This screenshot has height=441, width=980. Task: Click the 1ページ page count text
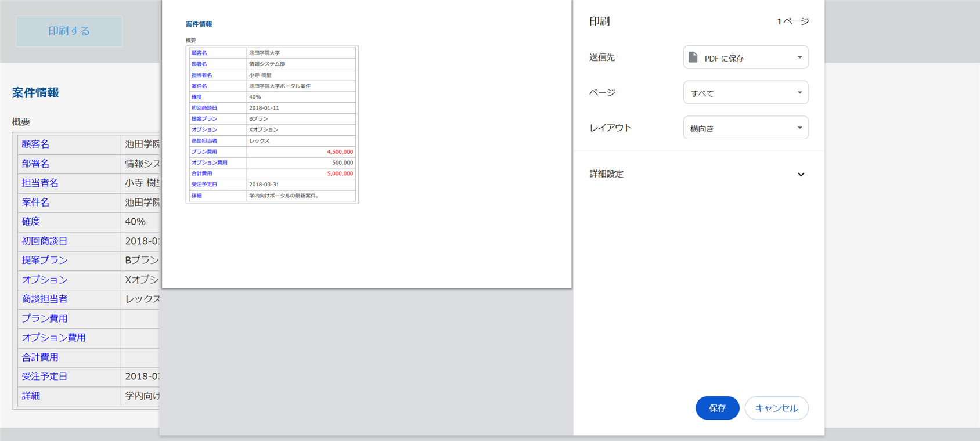click(x=793, y=21)
